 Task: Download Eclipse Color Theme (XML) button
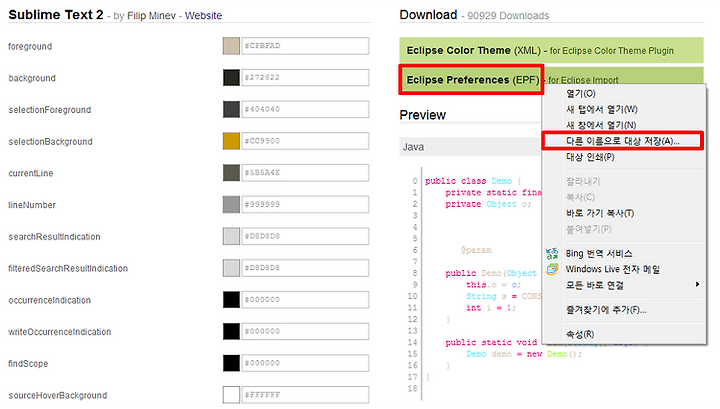click(x=551, y=50)
